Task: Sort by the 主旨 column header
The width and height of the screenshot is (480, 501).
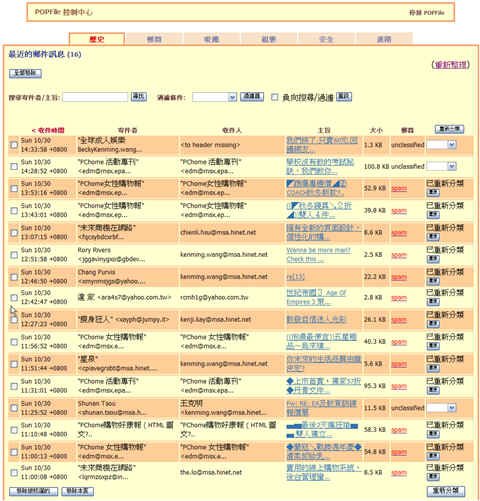Action: pos(324,130)
